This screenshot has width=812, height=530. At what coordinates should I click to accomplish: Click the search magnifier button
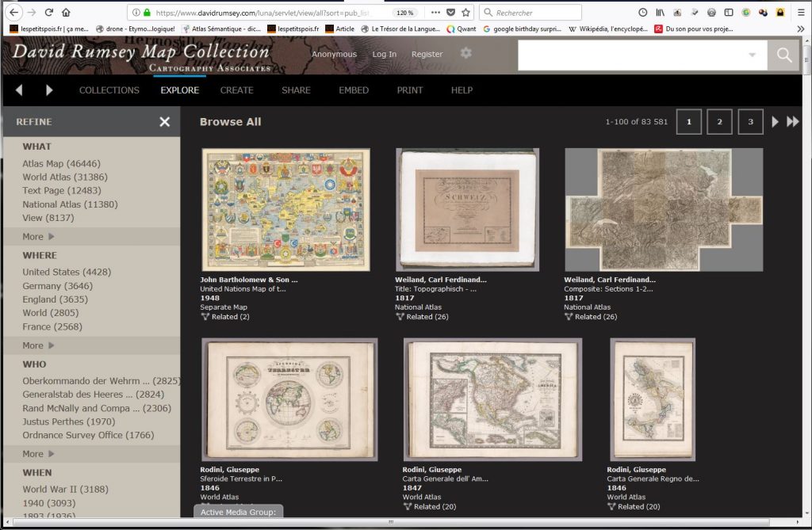point(783,55)
